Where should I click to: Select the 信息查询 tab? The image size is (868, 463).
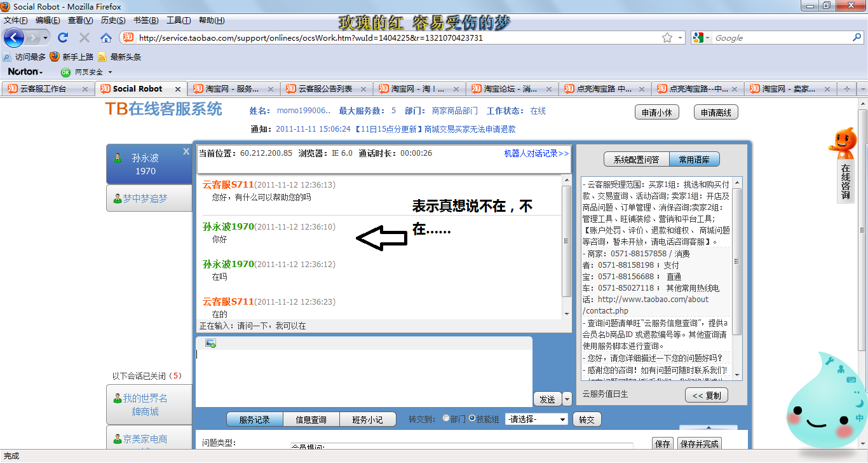point(311,420)
